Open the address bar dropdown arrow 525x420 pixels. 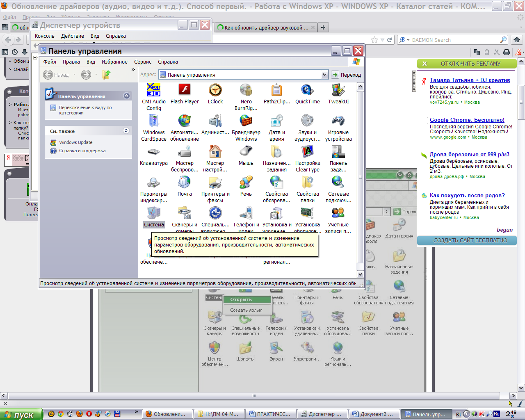pos(324,75)
